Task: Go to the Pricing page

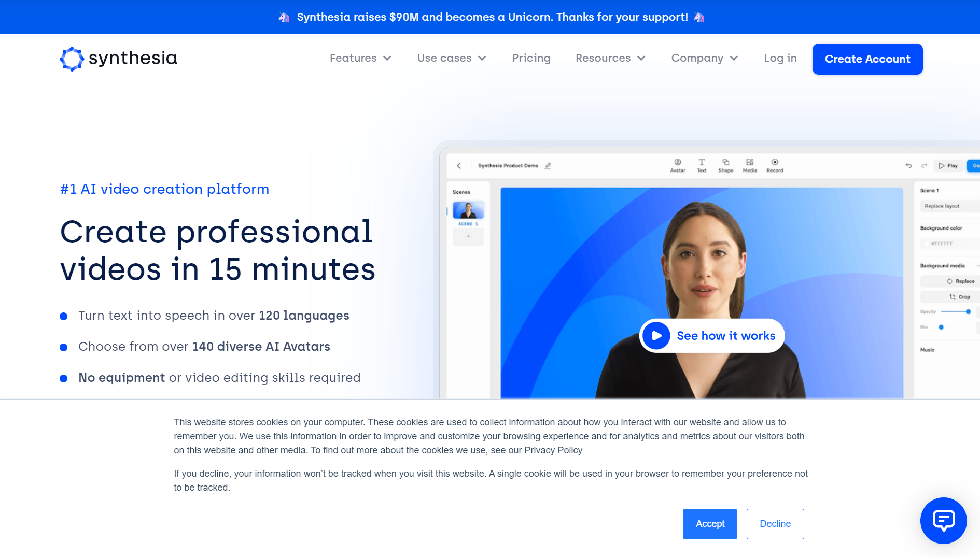Action: coord(531,58)
